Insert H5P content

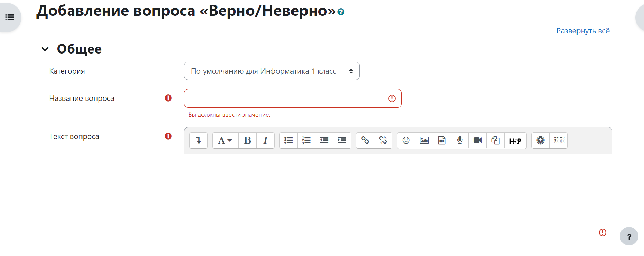click(515, 140)
